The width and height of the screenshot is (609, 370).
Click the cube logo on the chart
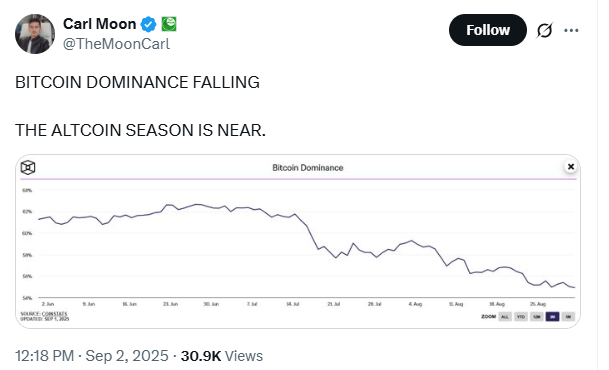(x=28, y=168)
